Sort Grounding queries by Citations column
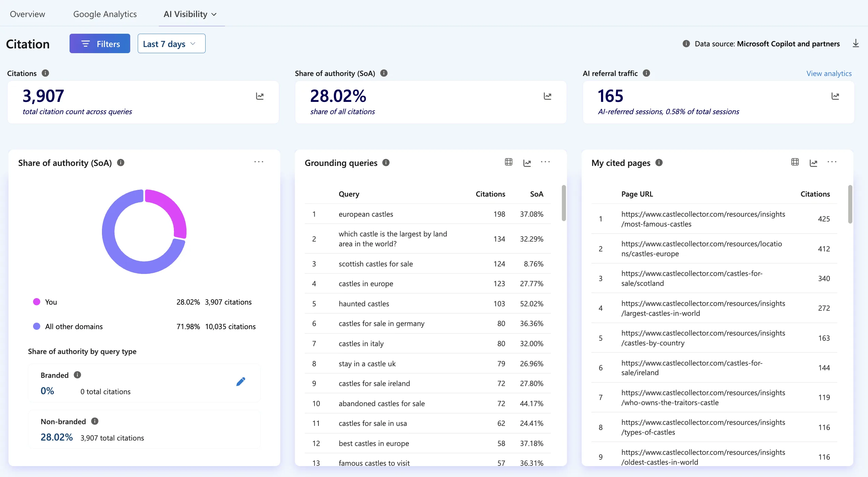 pyautogui.click(x=490, y=194)
